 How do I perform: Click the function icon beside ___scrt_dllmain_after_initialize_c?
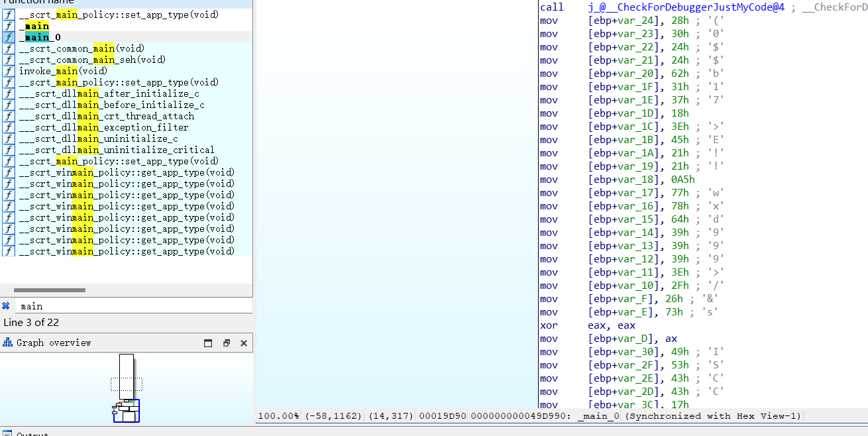9,93
